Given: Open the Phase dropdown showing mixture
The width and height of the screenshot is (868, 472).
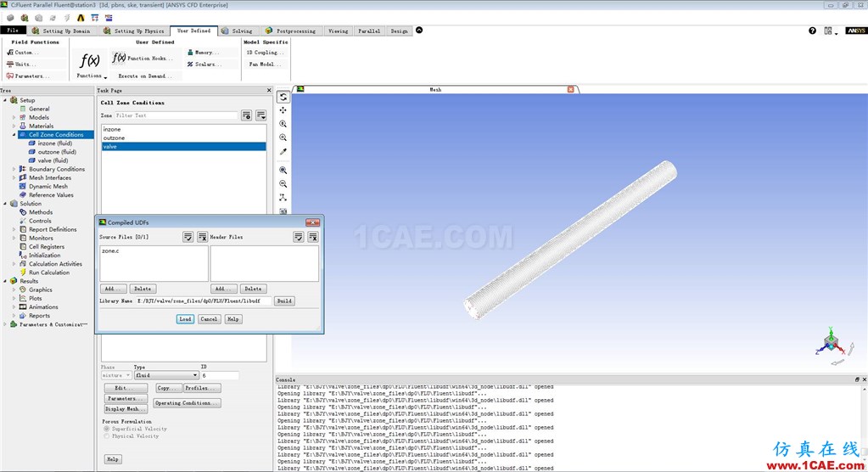Looking at the screenshot, I should pyautogui.click(x=115, y=375).
